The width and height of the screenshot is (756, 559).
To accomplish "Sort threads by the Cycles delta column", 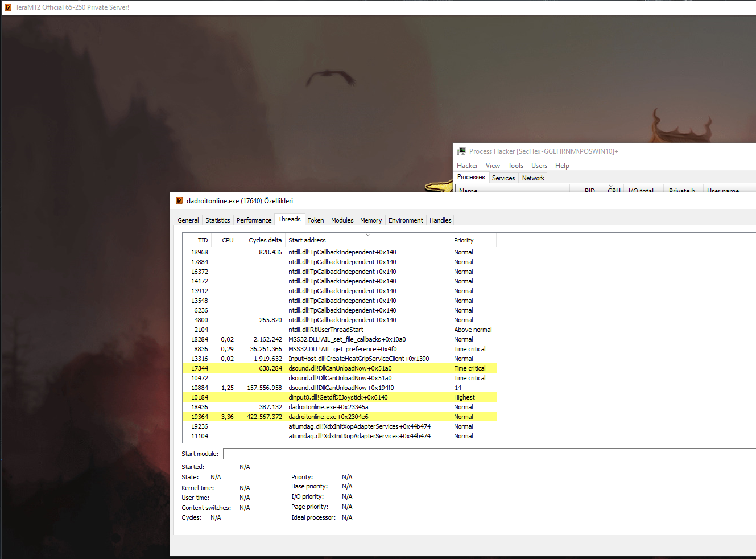I will 261,240.
